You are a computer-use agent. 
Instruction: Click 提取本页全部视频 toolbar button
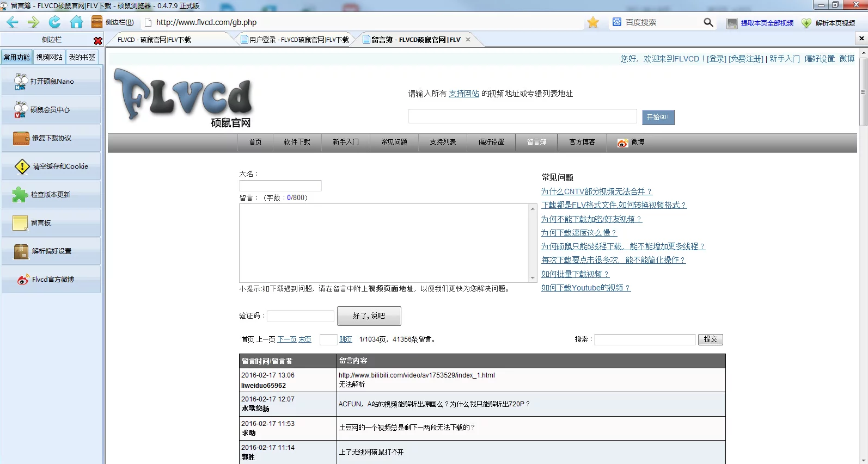tap(760, 23)
